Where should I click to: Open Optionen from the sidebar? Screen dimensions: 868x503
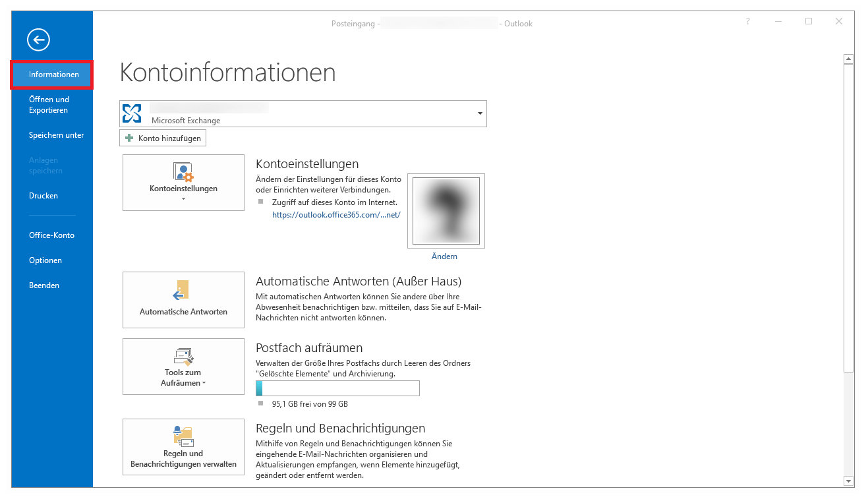pos(45,260)
